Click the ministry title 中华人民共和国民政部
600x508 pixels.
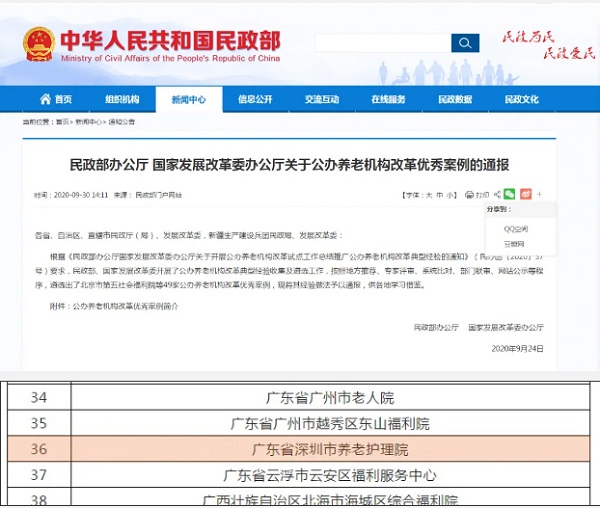click(x=170, y=41)
